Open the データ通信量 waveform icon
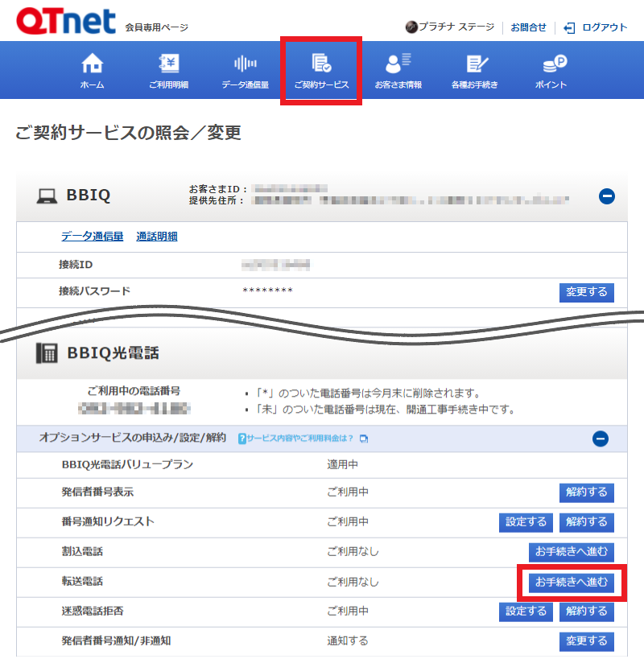This screenshot has width=644, height=659. click(x=245, y=64)
